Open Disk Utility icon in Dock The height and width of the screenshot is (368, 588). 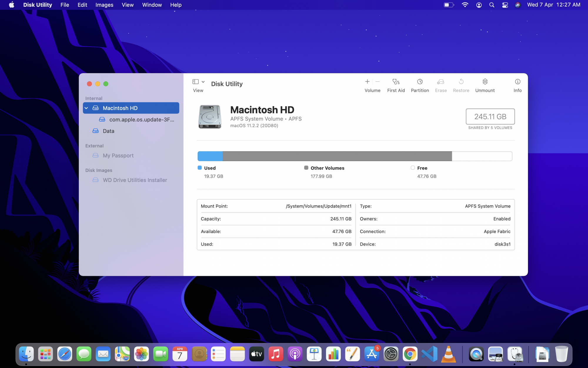coord(515,354)
